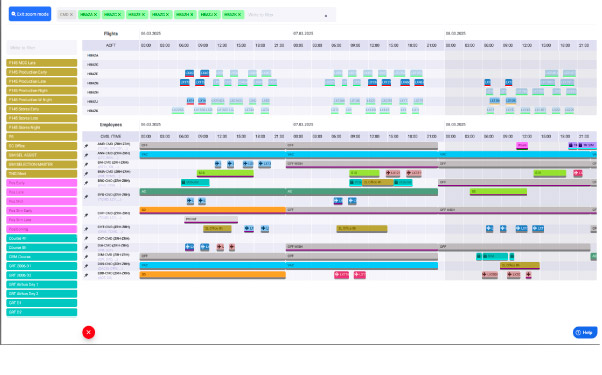Pin the bottom employee row with orange bar
This screenshot has width=602, height=375.
pyautogui.click(x=86, y=275)
